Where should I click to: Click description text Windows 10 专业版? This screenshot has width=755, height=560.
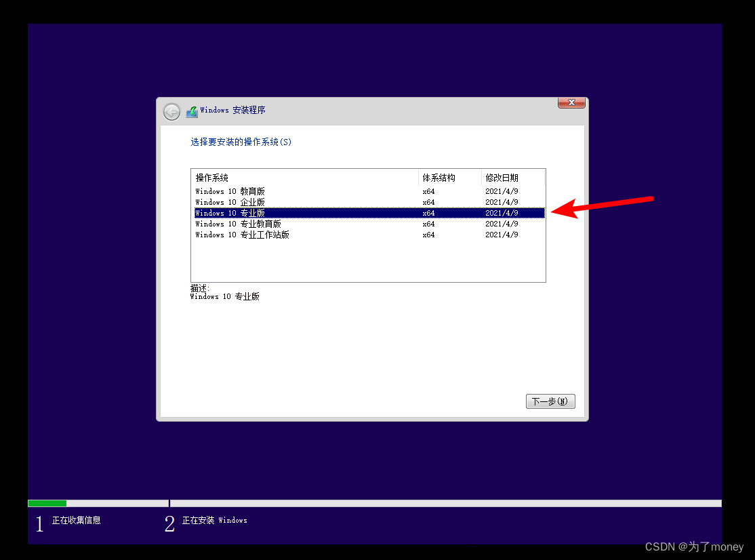tap(225, 297)
